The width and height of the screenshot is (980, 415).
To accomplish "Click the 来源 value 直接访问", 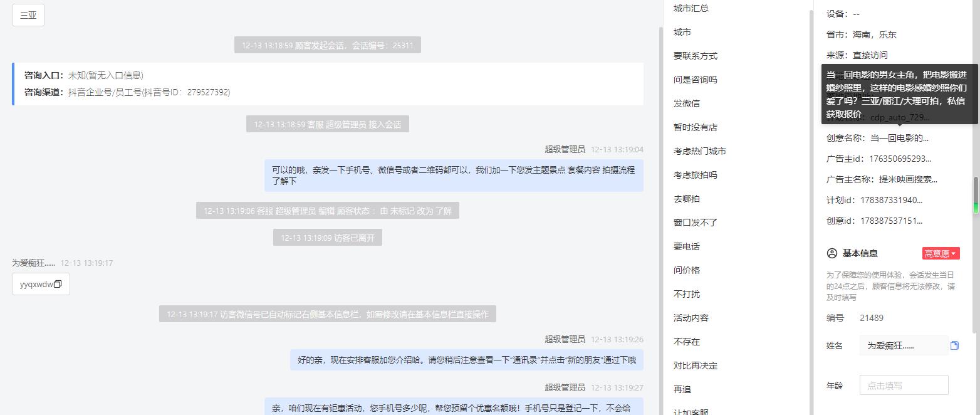I will click(870, 55).
